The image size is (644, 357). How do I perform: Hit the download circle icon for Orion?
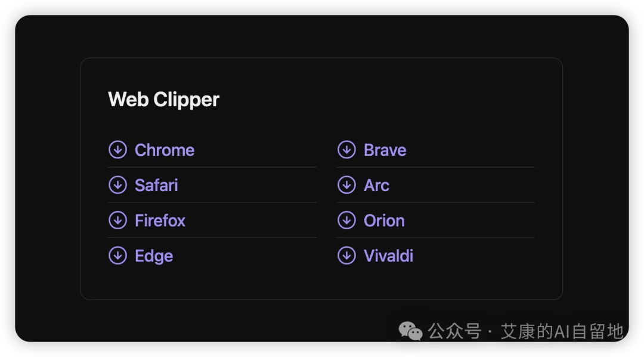coord(346,220)
